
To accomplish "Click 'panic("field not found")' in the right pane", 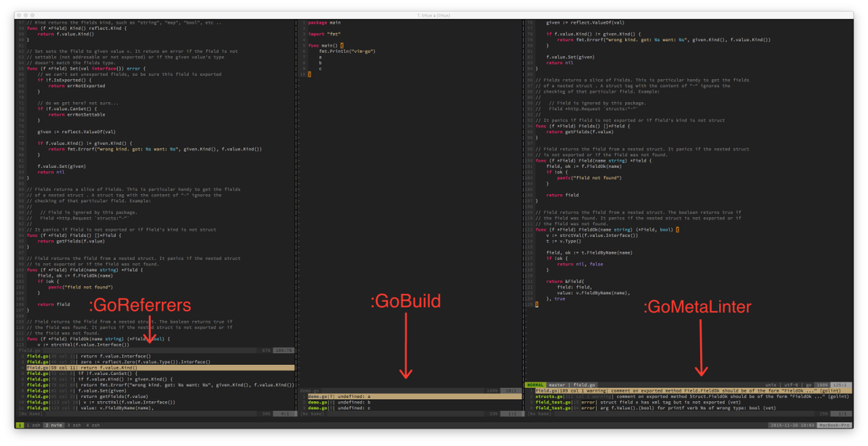I will pos(589,177).
